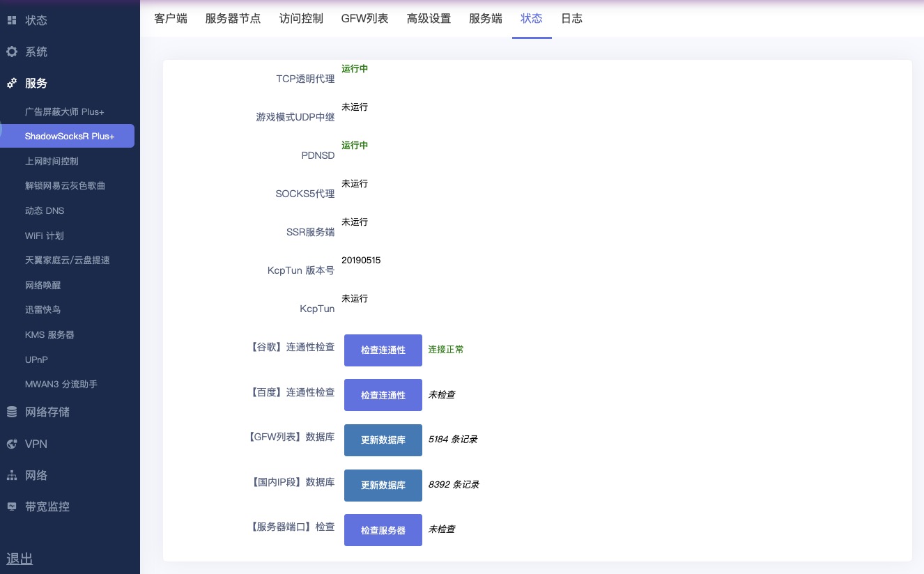
Task: Update the 国内IP段 database
Action: [x=383, y=486]
